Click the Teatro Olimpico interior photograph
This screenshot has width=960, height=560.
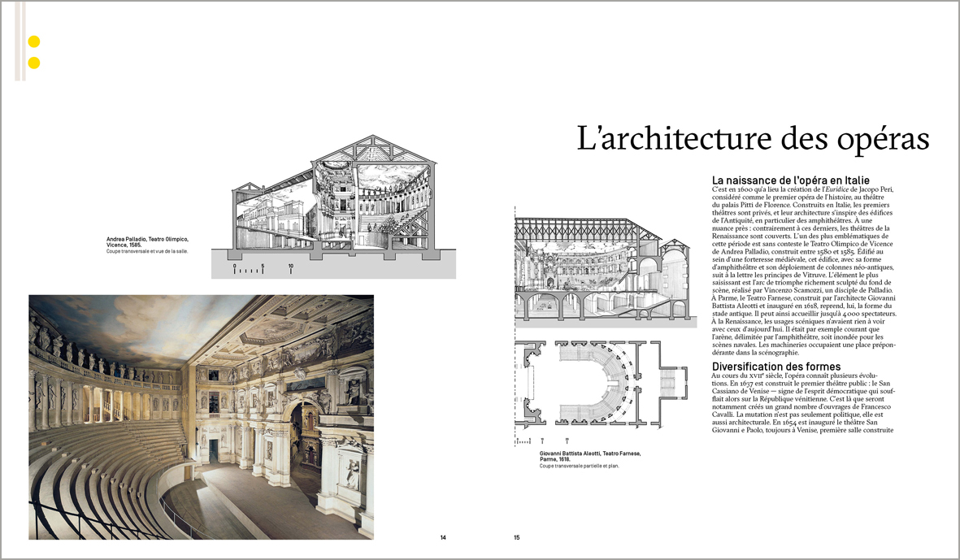tap(201, 417)
